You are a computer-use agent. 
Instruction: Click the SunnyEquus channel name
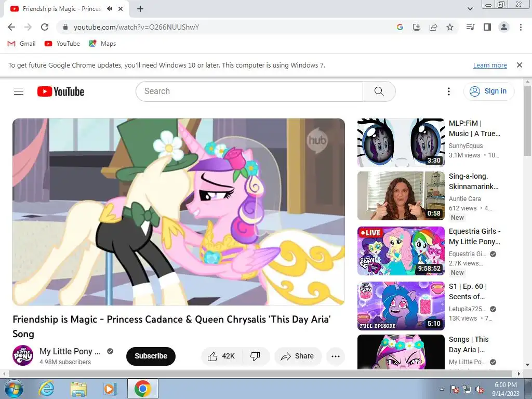pos(465,146)
